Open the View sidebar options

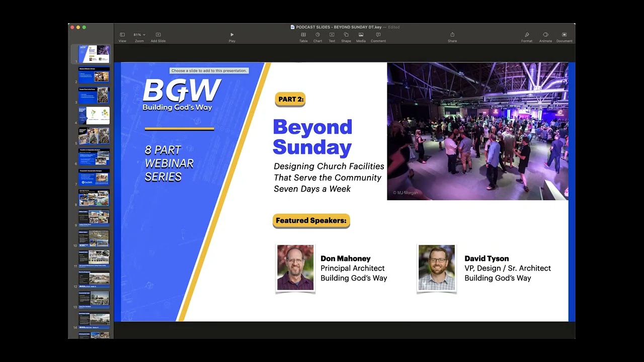122,37
